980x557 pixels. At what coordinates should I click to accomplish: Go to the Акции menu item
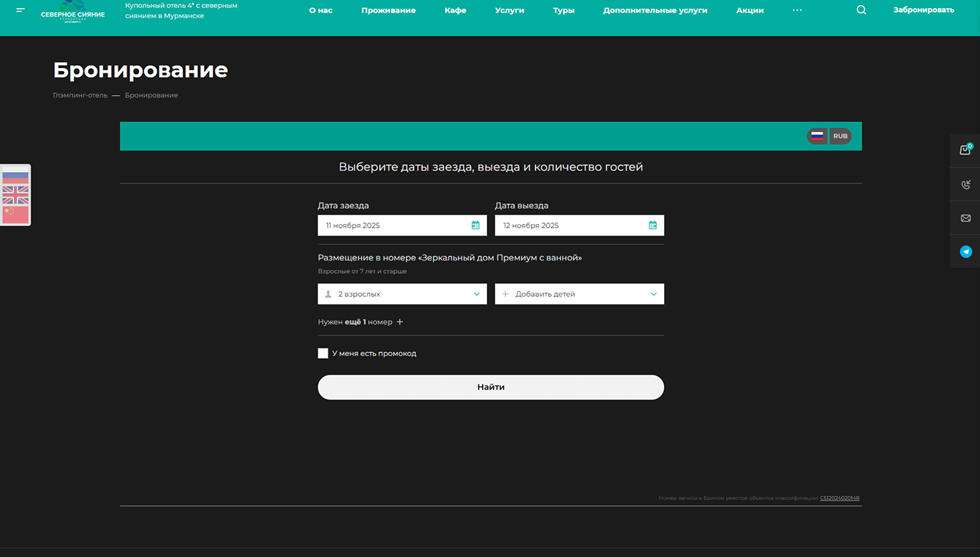(x=750, y=10)
